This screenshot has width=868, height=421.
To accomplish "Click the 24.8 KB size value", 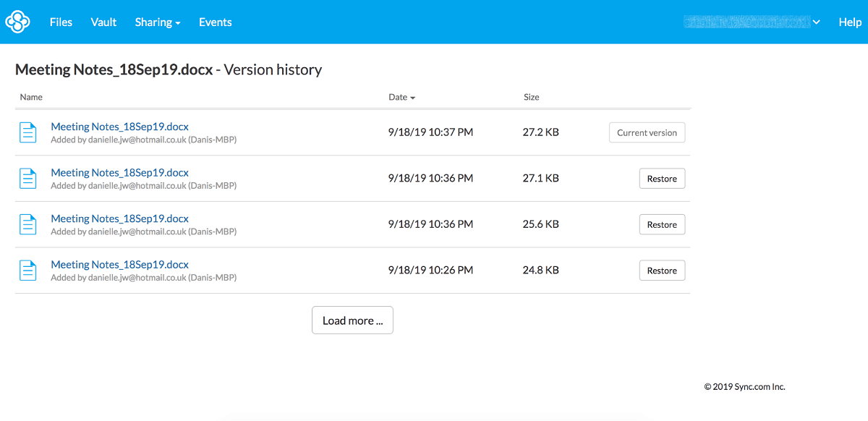I will tap(540, 271).
